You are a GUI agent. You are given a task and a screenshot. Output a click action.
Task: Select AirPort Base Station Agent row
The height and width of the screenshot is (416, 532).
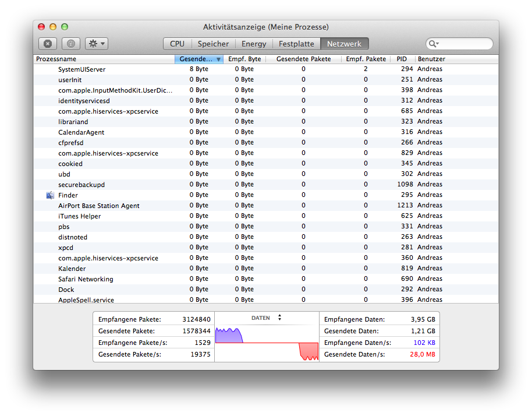pos(266,206)
